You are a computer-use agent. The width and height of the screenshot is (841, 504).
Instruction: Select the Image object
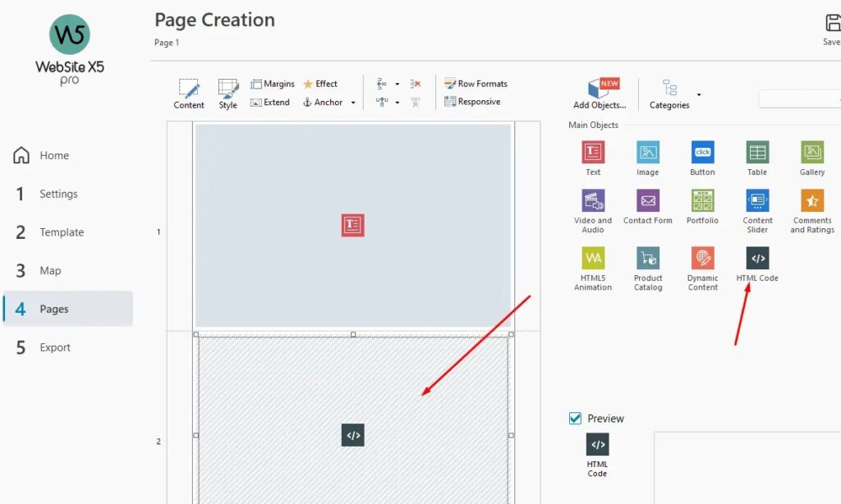point(647,158)
